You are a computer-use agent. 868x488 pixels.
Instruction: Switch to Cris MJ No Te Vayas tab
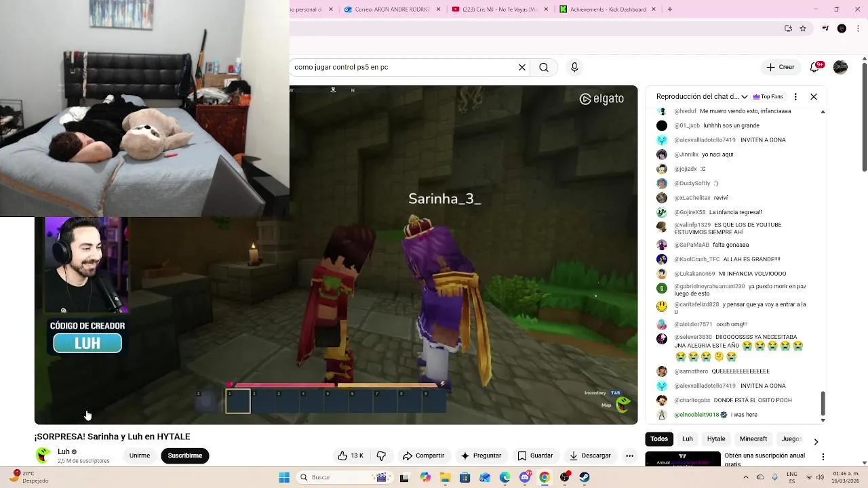(x=500, y=9)
